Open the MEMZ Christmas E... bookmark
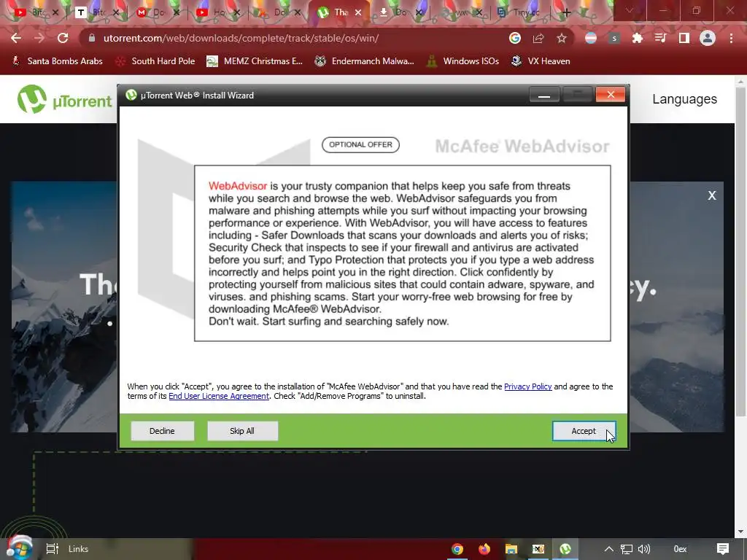 pyautogui.click(x=255, y=61)
